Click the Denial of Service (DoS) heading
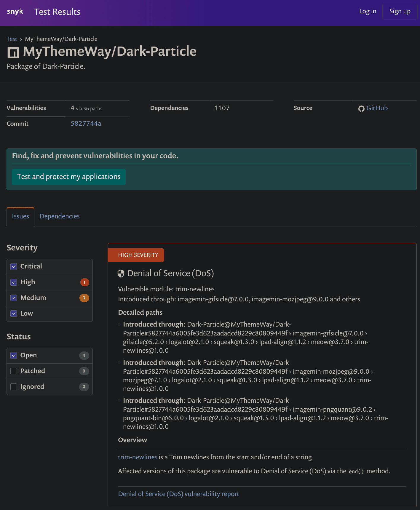The height and width of the screenshot is (510, 420). click(170, 273)
